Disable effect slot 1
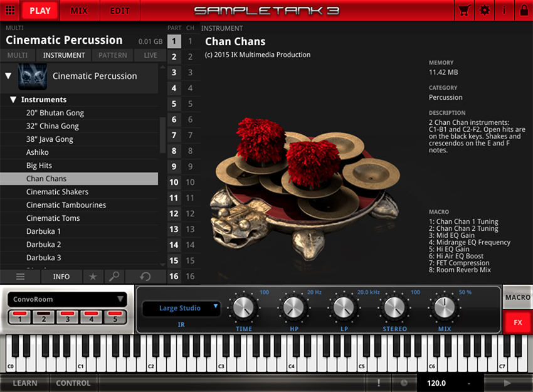The width and height of the screenshot is (533, 392). (x=19, y=317)
